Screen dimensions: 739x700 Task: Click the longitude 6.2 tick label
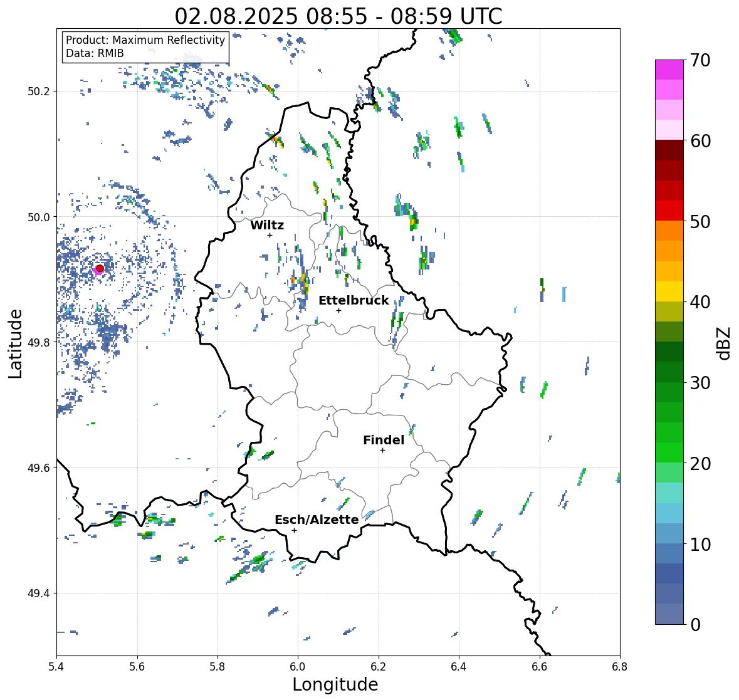[x=379, y=667]
